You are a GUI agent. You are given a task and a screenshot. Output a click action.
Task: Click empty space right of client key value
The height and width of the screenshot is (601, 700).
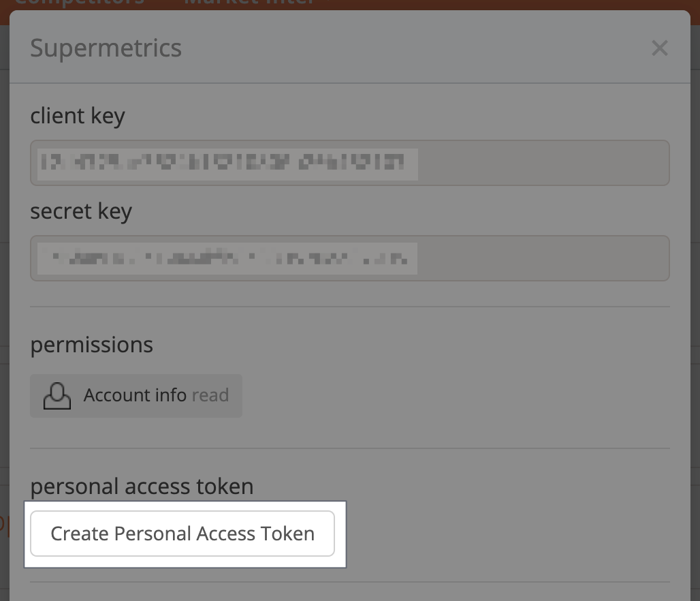point(543,163)
